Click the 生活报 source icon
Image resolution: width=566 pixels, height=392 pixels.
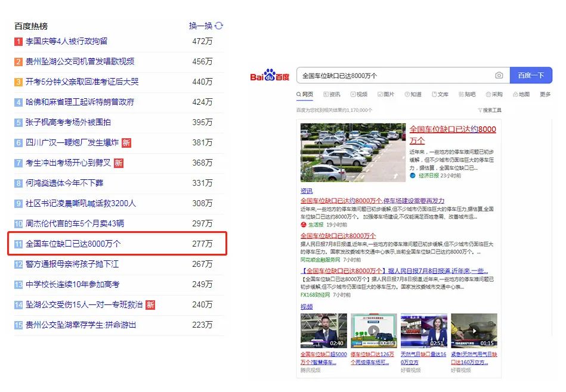[304, 225]
